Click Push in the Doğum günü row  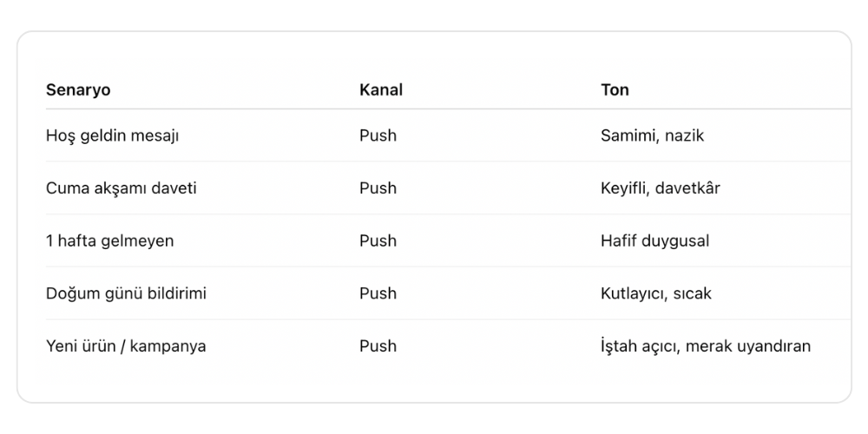pyautogui.click(x=378, y=293)
